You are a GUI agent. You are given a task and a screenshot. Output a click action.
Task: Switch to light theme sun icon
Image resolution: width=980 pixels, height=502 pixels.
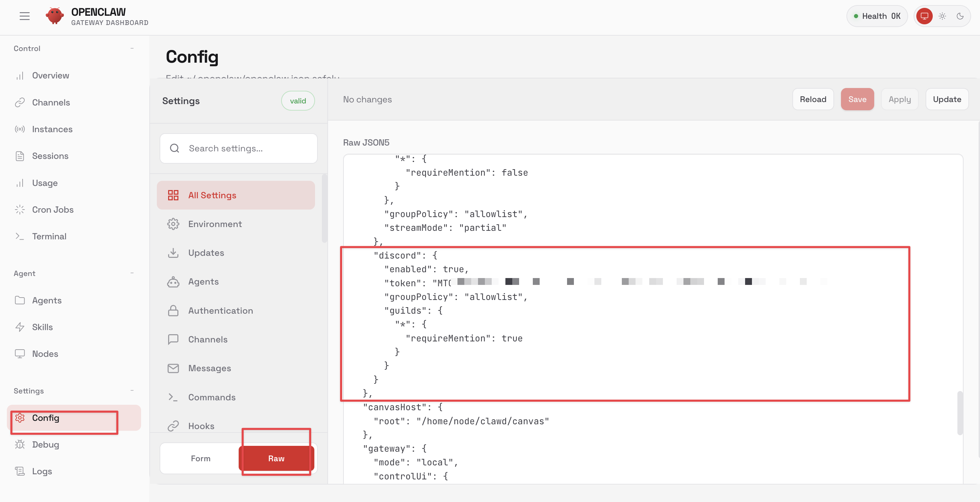(942, 16)
